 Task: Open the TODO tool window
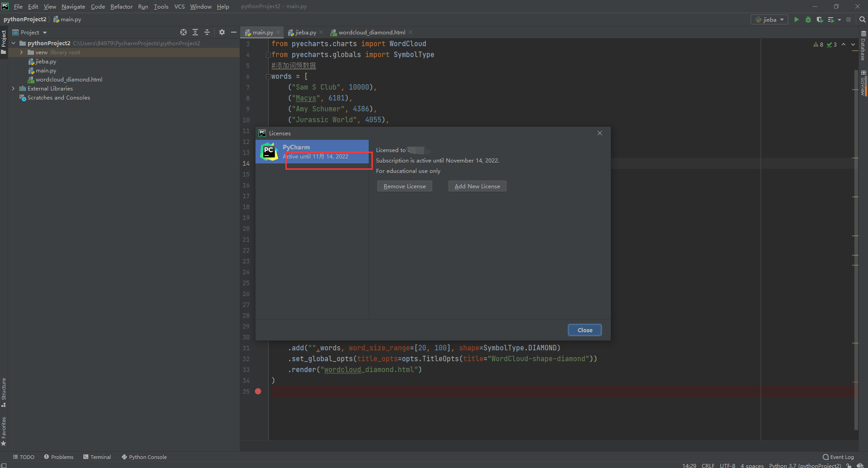pos(24,457)
